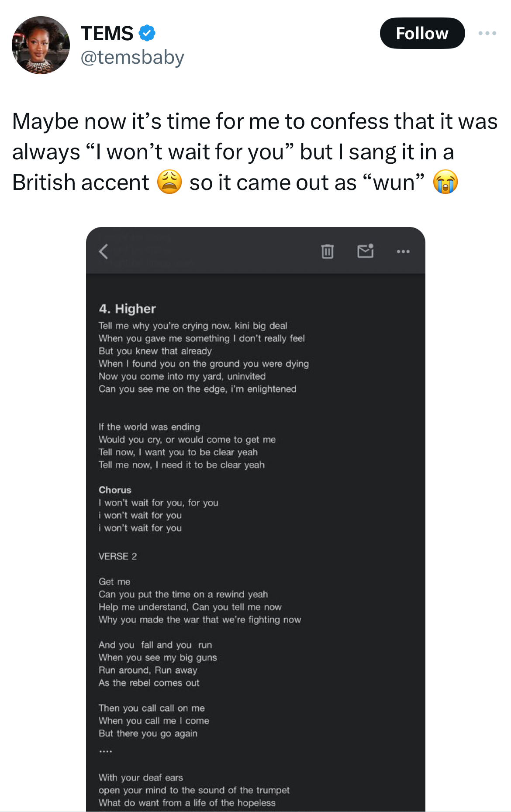Open the three-dot menu beside the envelope
The height and width of the screenshot is (812, 511).
click(403, 251)
